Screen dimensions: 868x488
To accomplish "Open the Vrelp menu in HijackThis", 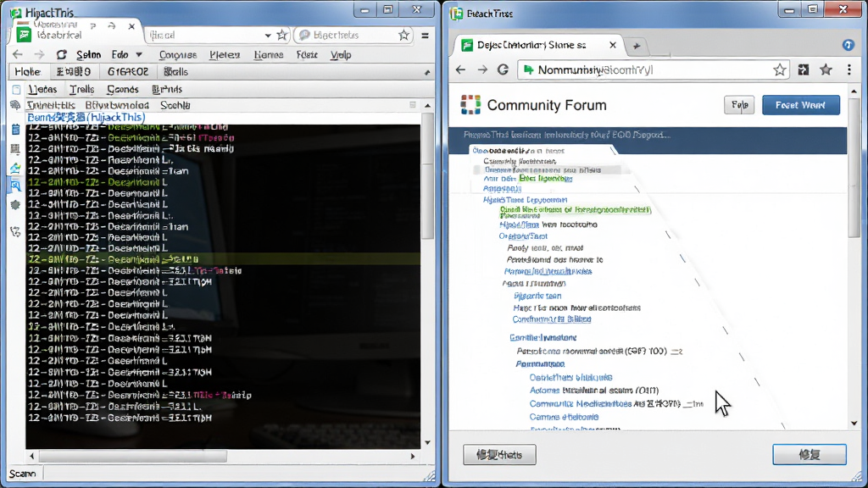I will [341, 55].
